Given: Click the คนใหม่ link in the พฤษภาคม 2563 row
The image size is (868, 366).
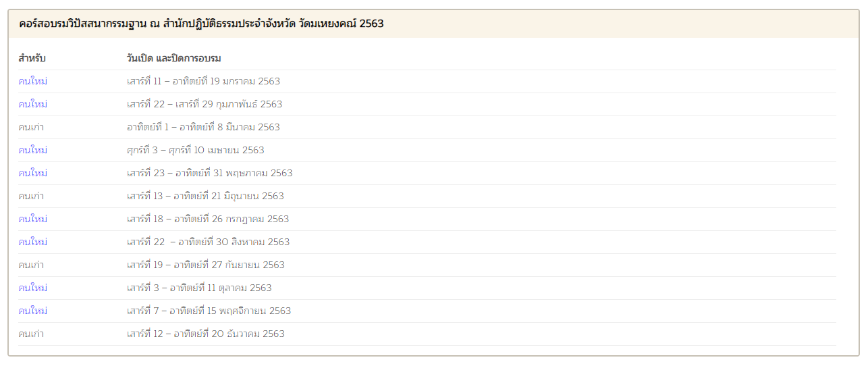Looking at the screenshot, I should [32, 174].
